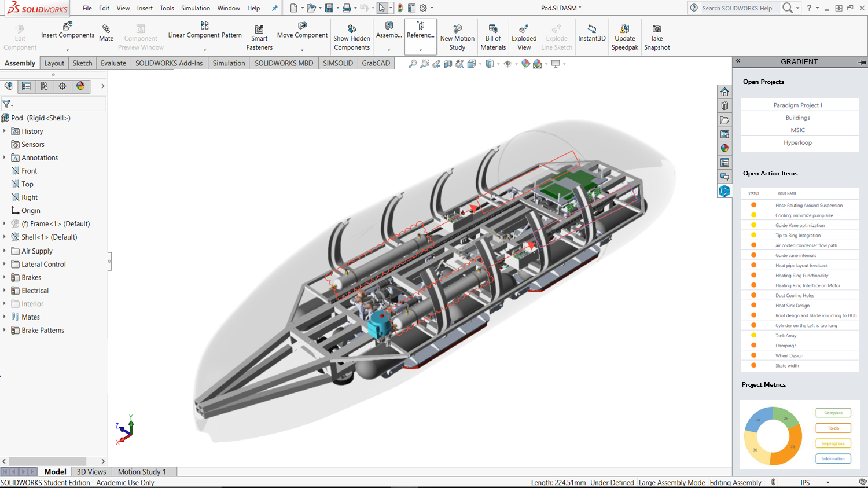Open SOLIDWORKS Resources home in task pane

724,92
